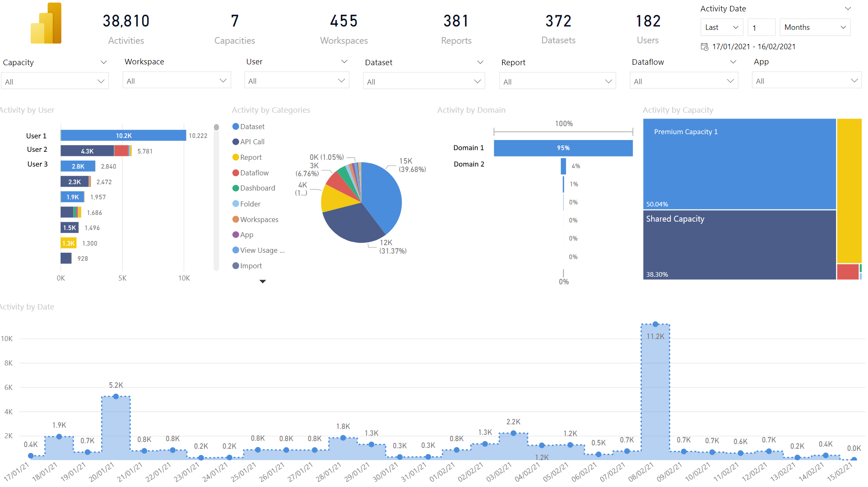Click the Power BI logo icon

[x=46, y=23]
